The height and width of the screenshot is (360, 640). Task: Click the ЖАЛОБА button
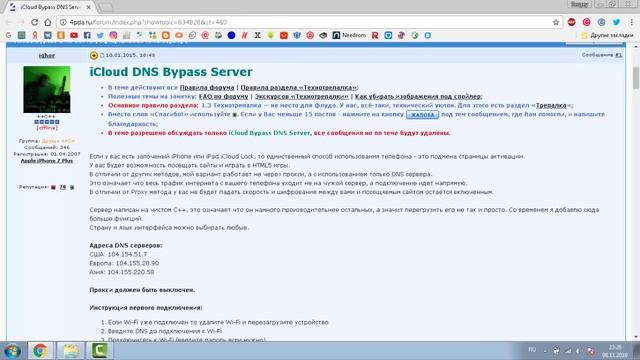click(x=422, y=115)
